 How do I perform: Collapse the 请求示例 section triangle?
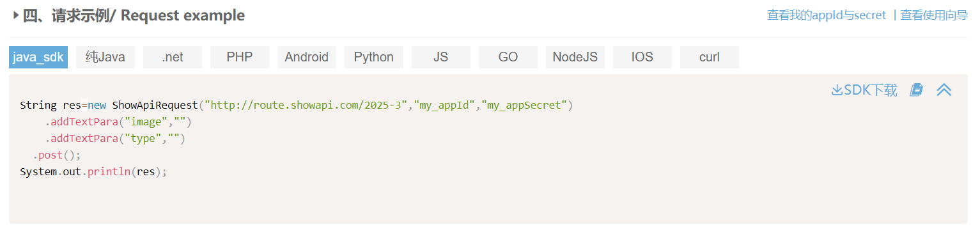15,15
